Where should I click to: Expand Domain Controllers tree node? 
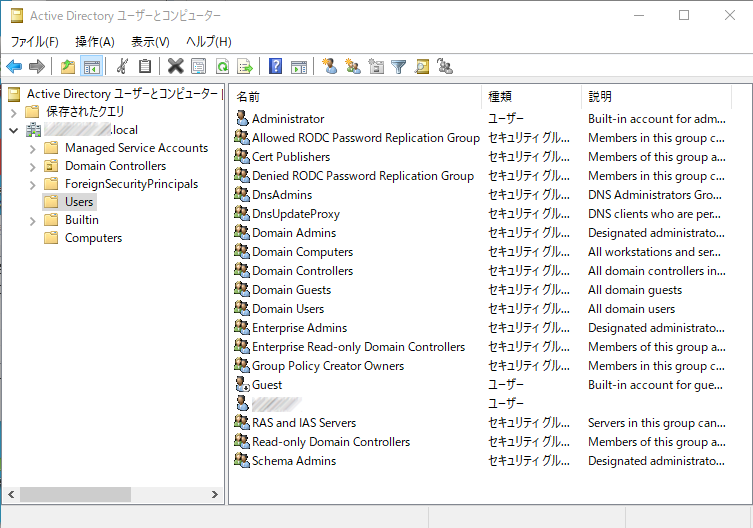pyautogui.click(x=32, y=167)
